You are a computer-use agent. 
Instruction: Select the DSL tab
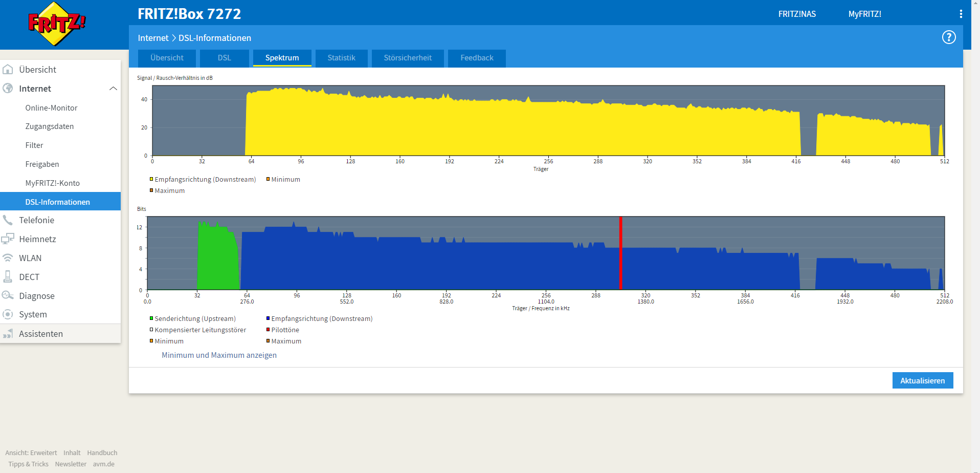[x=224, y=58]
